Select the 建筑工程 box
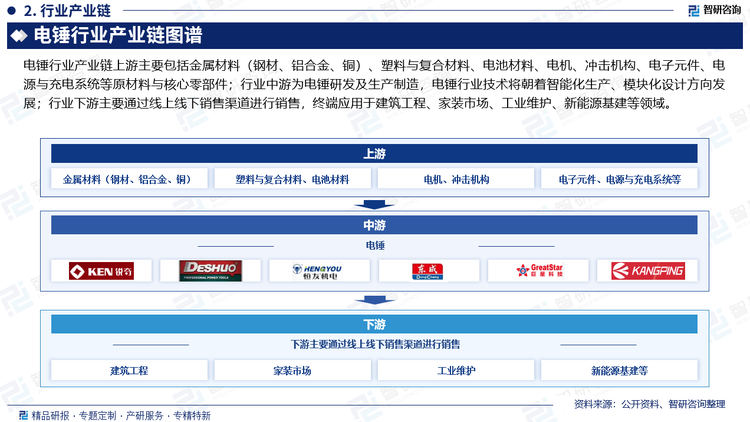This screenshot has width=750, height=422. [x=129, y=371]
